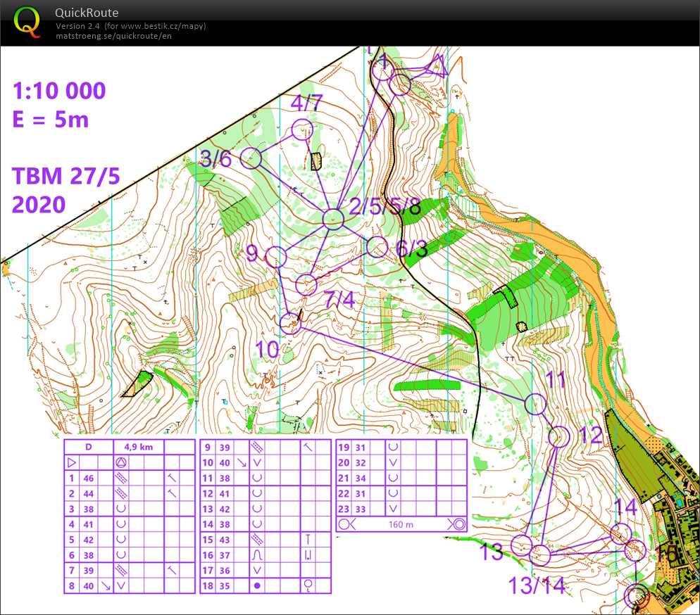Click control circle 12 on the map
This screenshot has height=615, width=700.
(x=558, y=437)
